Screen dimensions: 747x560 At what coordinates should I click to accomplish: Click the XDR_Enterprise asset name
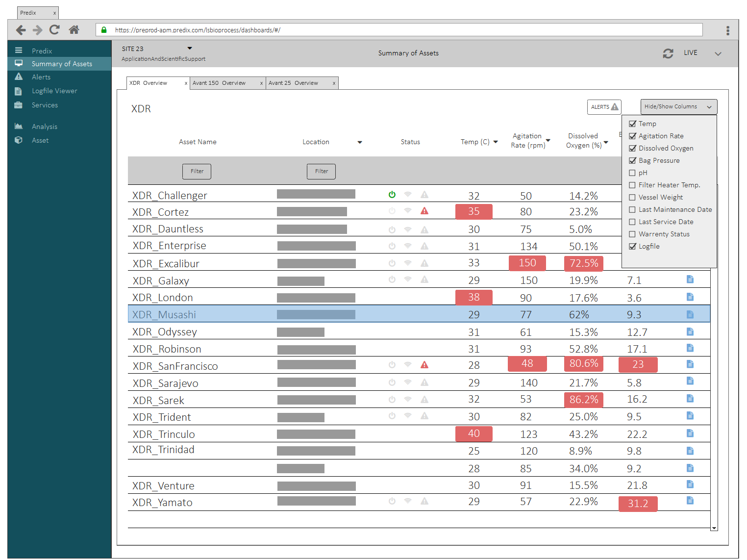coord(170,246)
